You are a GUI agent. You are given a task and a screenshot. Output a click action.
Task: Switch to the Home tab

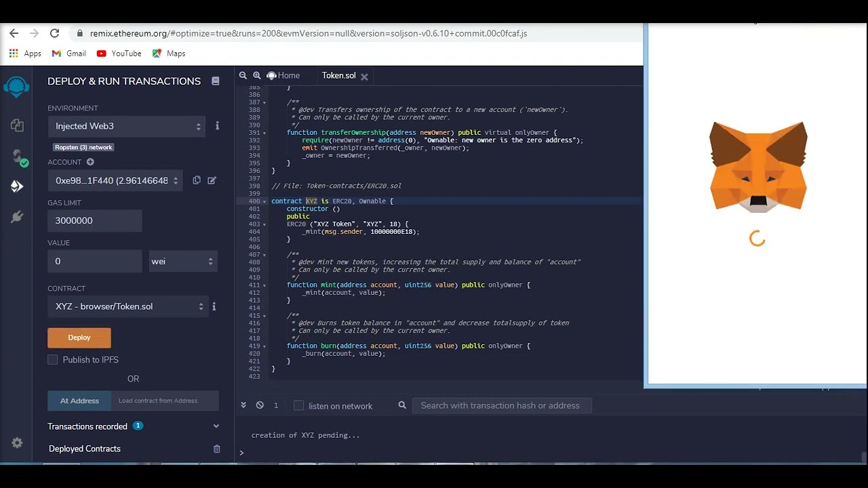(283, 75)
